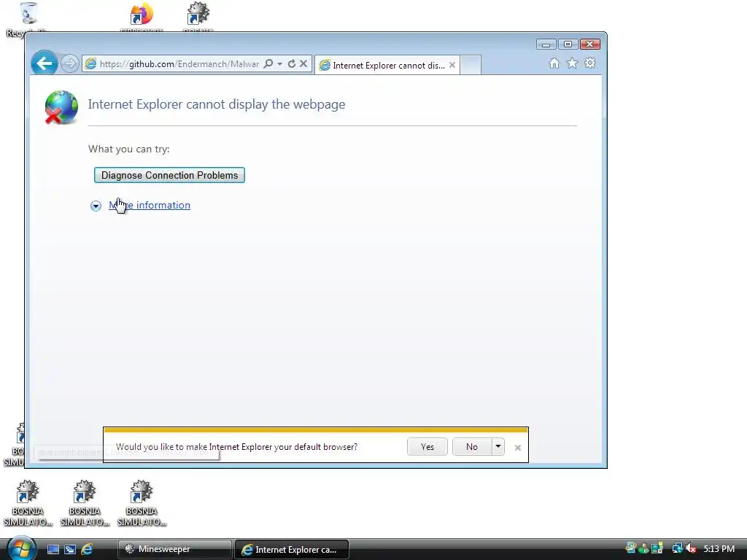Viewport: 747px width, 560px height.
Task: Close the Internet Explorer window
Action: click(x=589, y=44)
